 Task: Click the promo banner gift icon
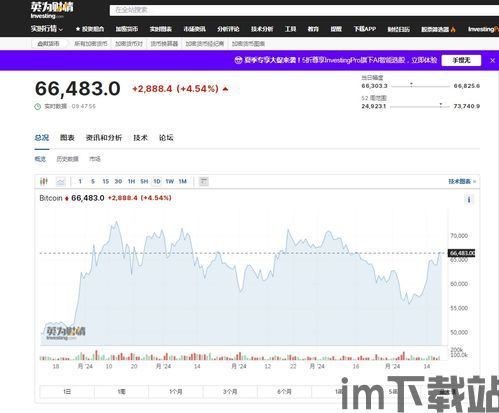(x=238, y=60)
